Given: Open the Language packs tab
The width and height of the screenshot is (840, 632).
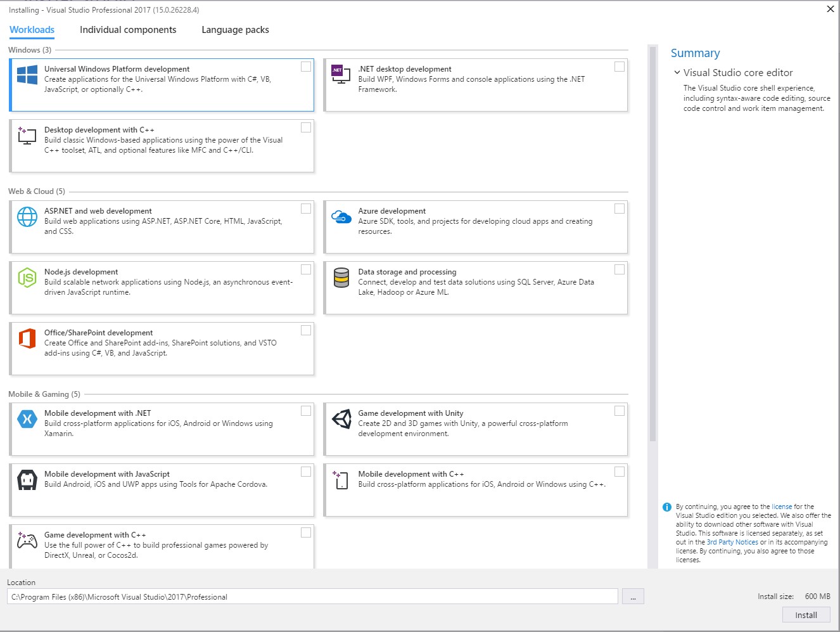Looking at the screenshot, I should [235, 30].
